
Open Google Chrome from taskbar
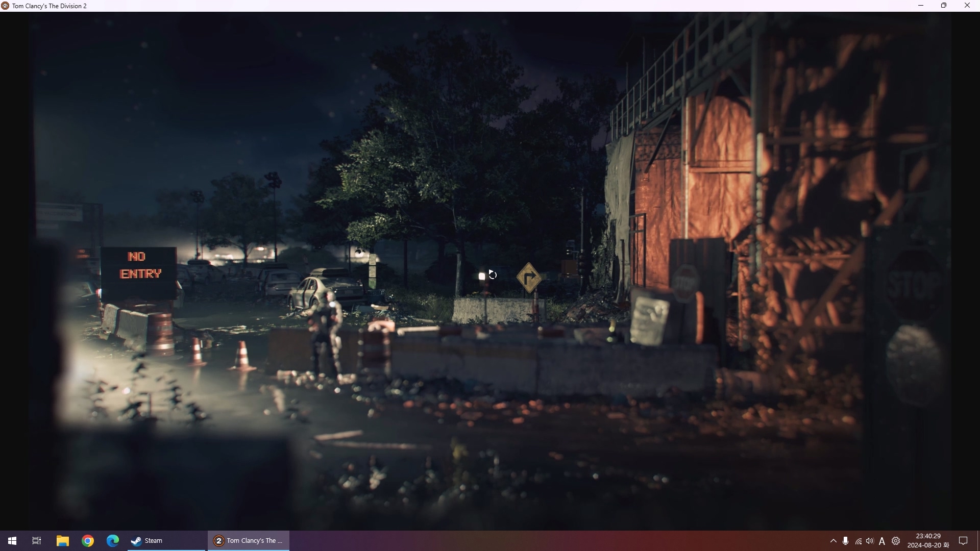coord(88,541)
